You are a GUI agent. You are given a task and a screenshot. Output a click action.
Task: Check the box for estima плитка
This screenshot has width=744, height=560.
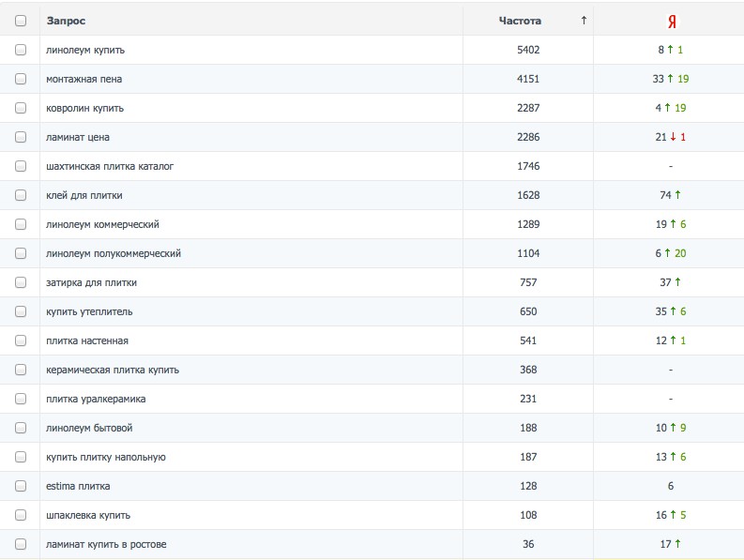tap(21, 486)
